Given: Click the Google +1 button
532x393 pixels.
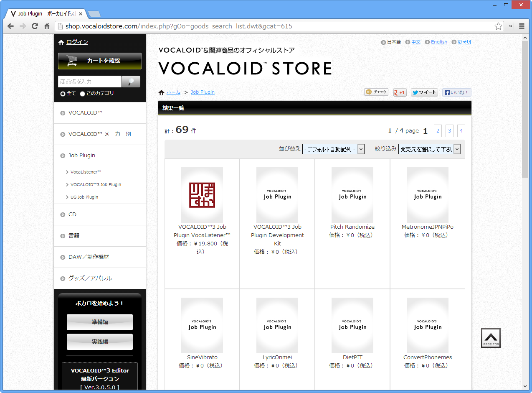Looking at the screenshot, I should tap(400, 92).
